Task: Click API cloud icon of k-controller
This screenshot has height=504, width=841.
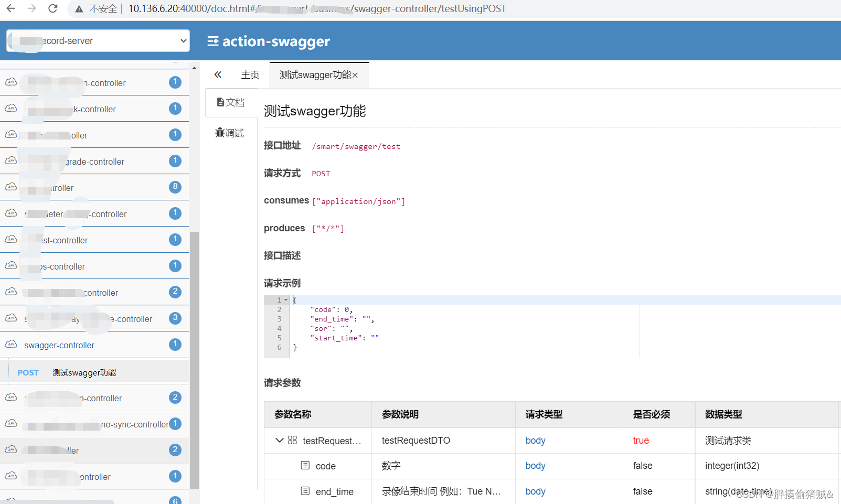Action: click(x=11, y=108)
